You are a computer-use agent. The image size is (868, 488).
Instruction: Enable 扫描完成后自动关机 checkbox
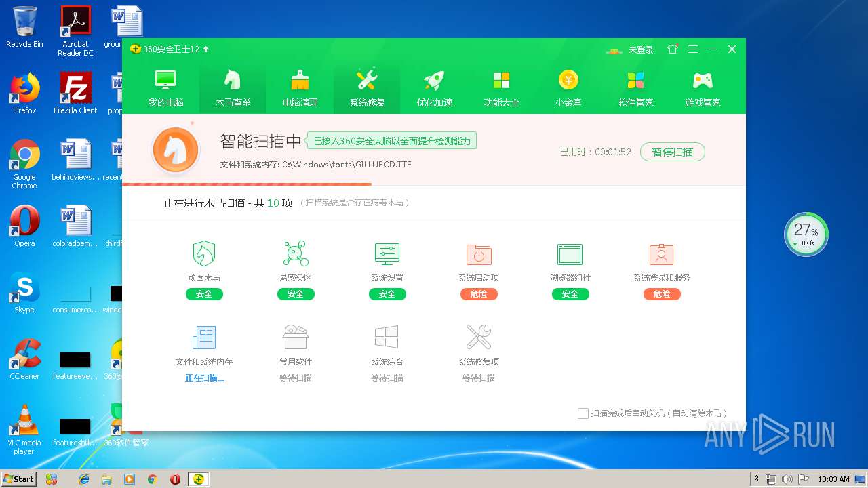pyautogui.click(x=583, y=413)
